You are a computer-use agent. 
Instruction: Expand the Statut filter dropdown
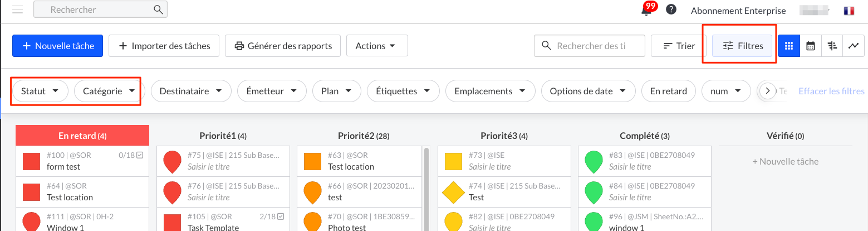click(x=40, y=91)
